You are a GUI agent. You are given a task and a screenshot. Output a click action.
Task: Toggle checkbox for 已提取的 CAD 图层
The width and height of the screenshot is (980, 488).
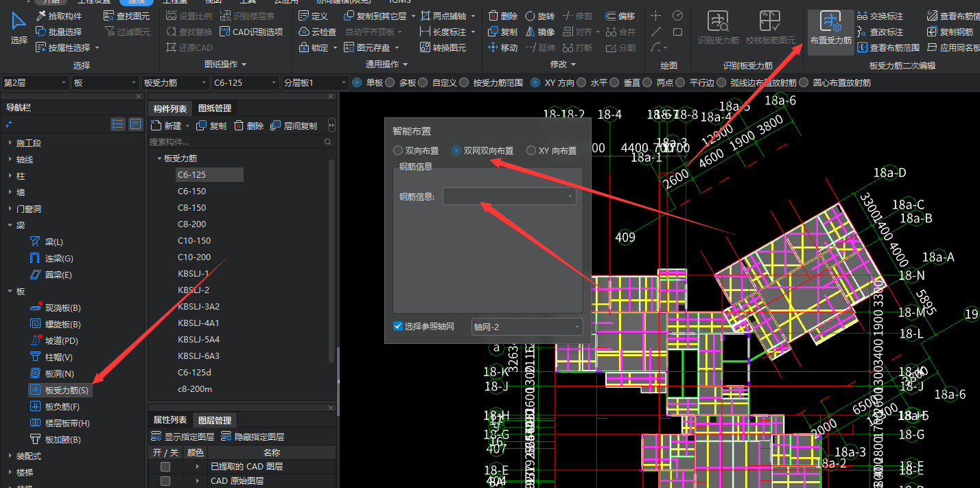tap(165, 467)
